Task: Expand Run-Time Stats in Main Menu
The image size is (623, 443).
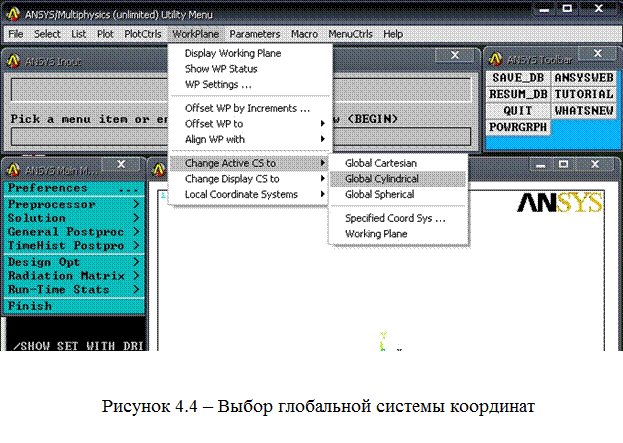Action: point(74,290)
